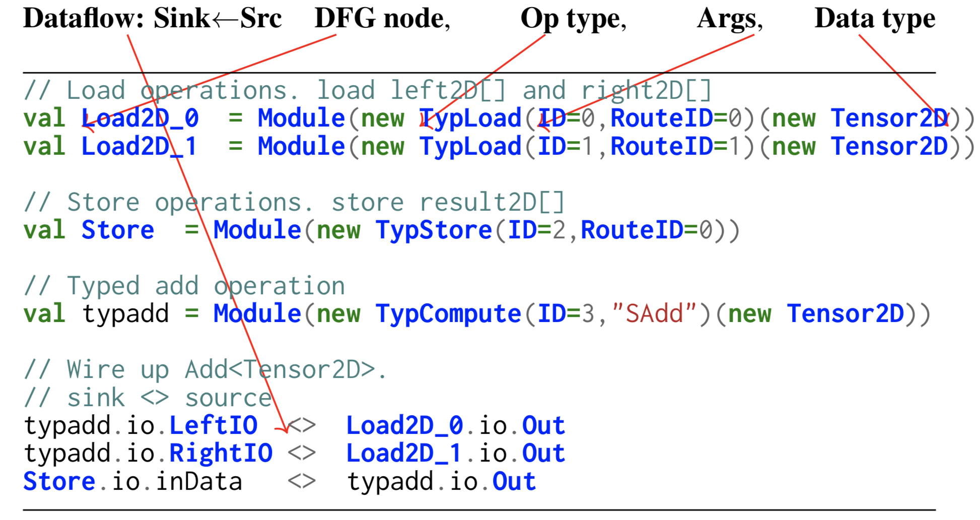Click Tensor2D on the typadd line
Screen dimensions: 980x520
click(x=846, y=314)
